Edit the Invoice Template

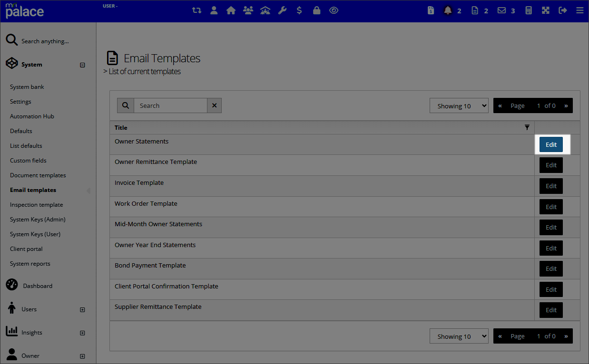pyautogui.click(x=551, y=186)
